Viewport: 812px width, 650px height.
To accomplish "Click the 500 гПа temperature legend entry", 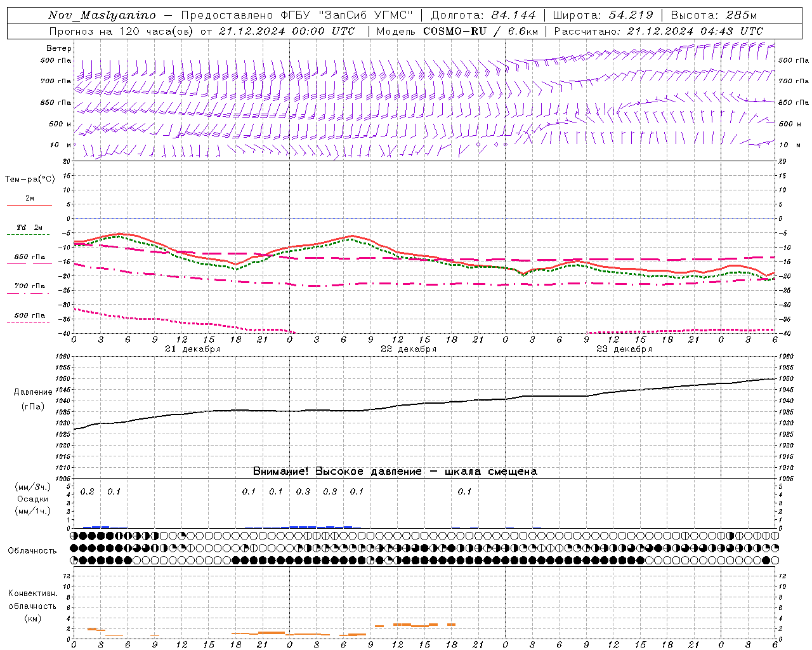I will pos(30,315).
